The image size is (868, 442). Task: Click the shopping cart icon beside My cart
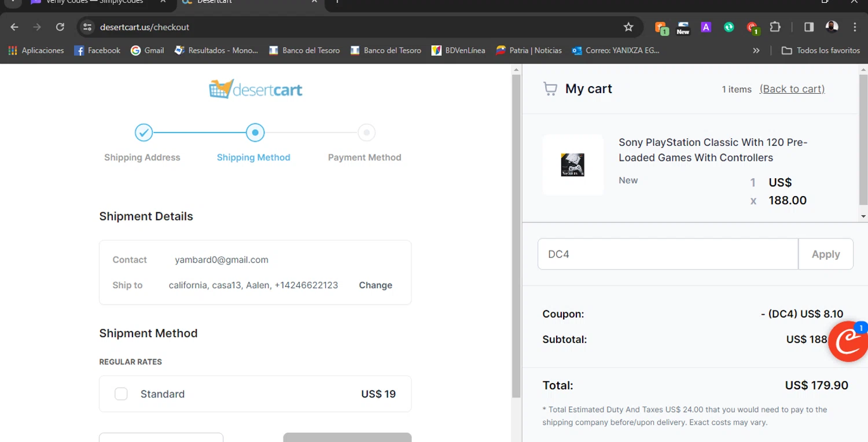click(x=550, y=89)
